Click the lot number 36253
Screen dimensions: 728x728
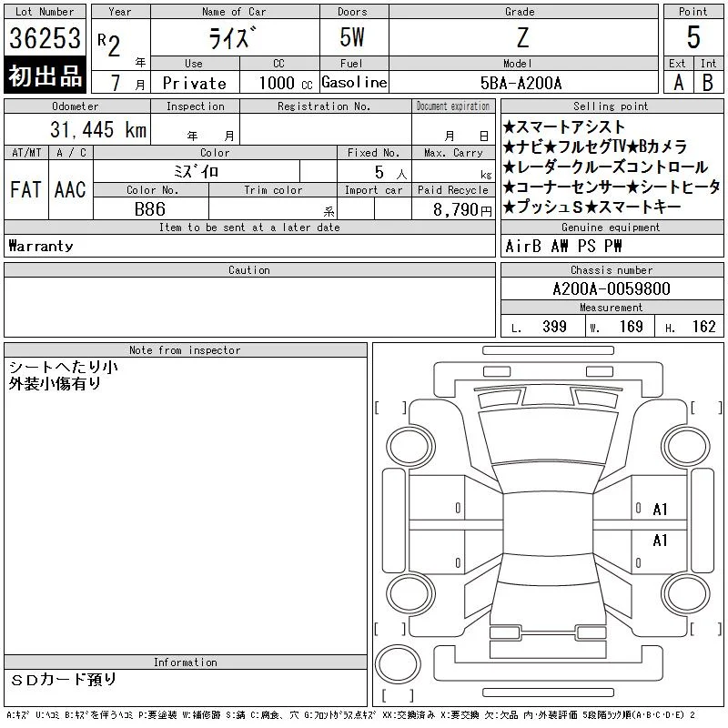45,38
